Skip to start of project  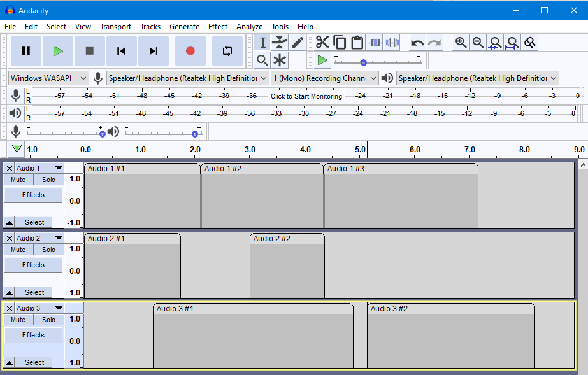[x=122, y=51]
